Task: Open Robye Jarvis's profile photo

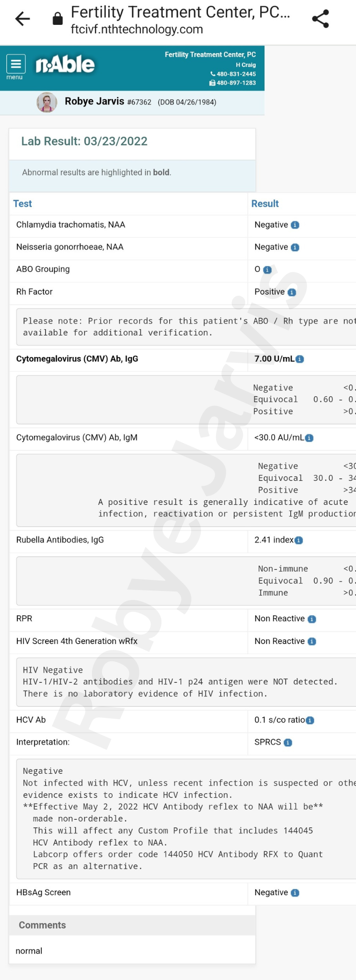Action: pyautogui.click(x=47, y=102)
